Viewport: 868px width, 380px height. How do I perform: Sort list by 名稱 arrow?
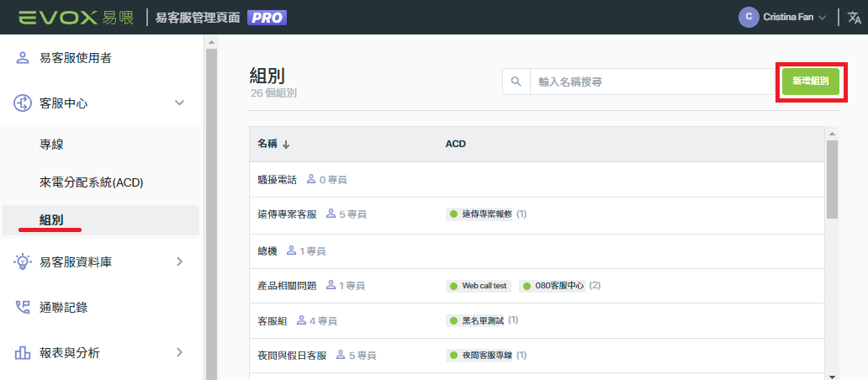click(x=286, y=145)
